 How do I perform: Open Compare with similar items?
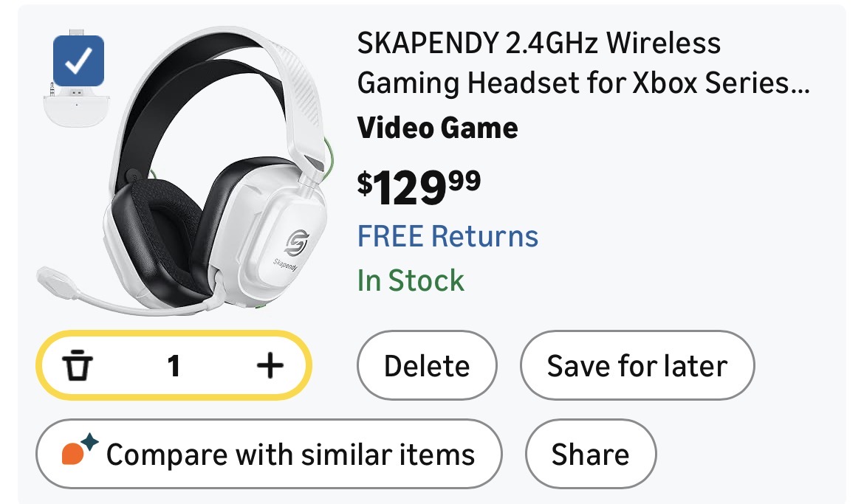coord(269,454)
